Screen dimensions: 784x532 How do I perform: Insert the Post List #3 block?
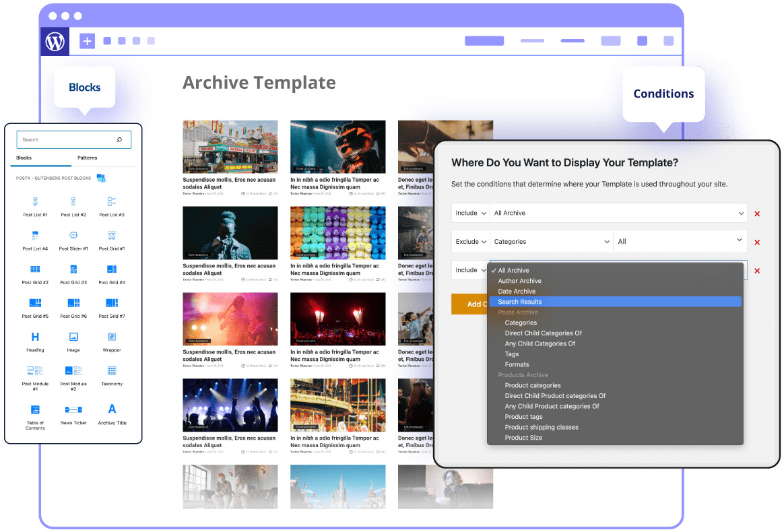pos(112,207)
